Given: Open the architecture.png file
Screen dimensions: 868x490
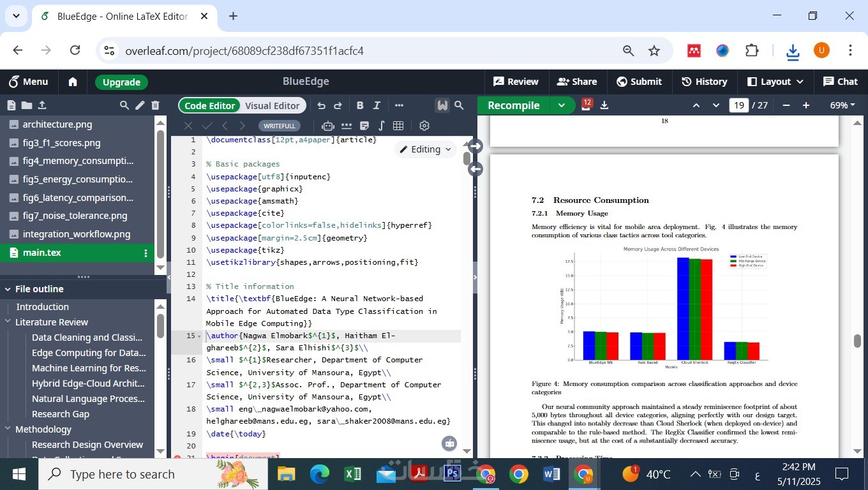Looking at the screenshot, I should pos(57,124).
